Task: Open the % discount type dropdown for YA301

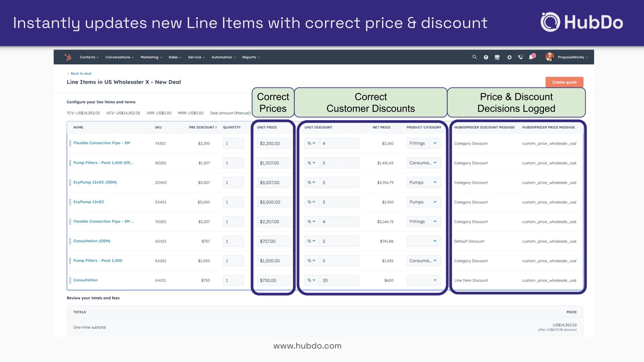Action: click(311, 143)
